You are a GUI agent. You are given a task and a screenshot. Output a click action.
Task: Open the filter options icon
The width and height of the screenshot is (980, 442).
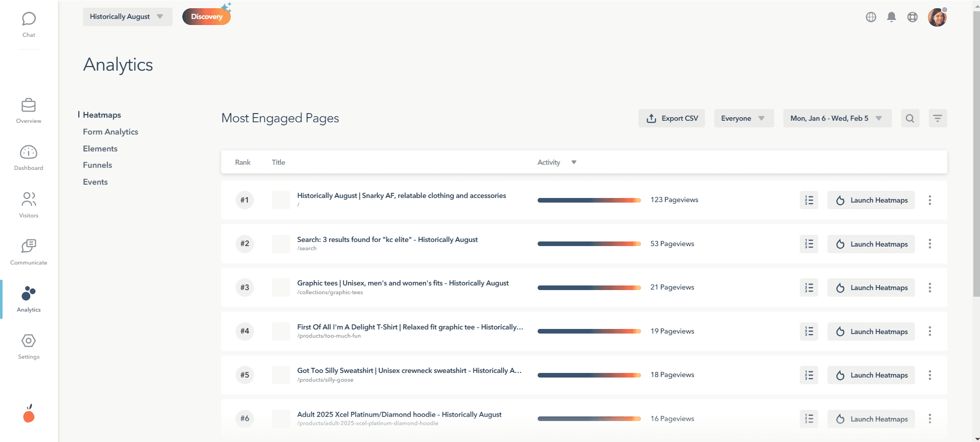tap(938, 118)
